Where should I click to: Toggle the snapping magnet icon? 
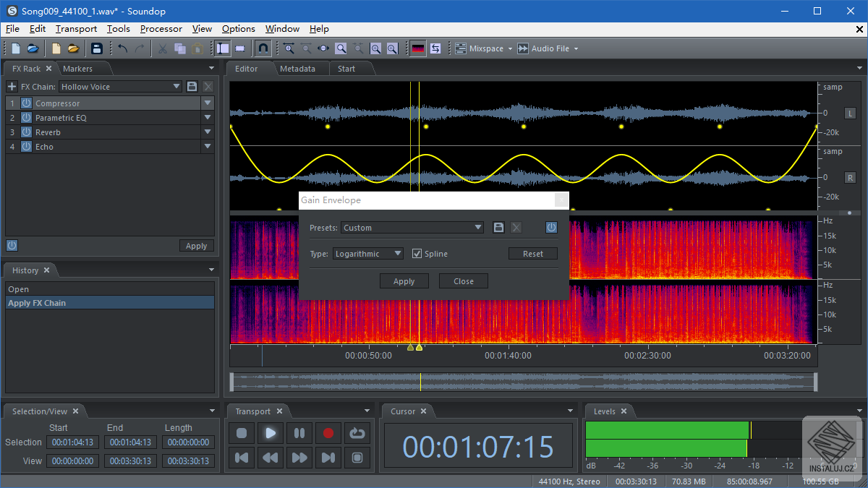[x=263, y=48]
